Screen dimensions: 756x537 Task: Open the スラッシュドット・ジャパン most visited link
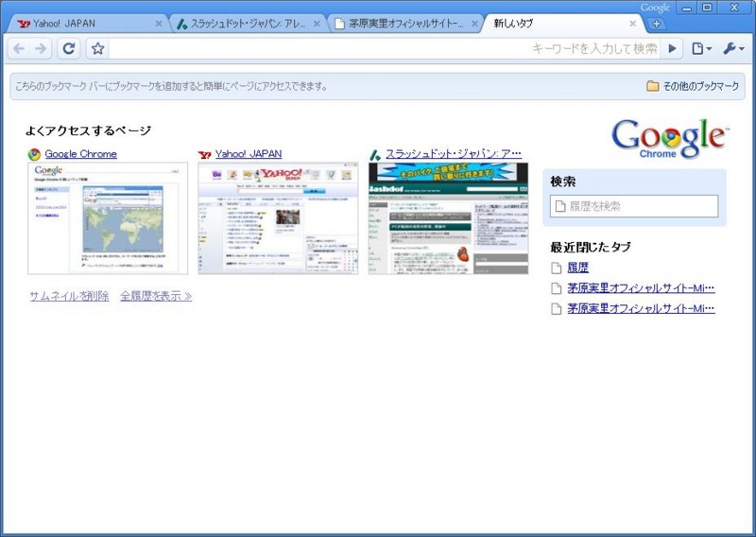[x=454, y=154]
